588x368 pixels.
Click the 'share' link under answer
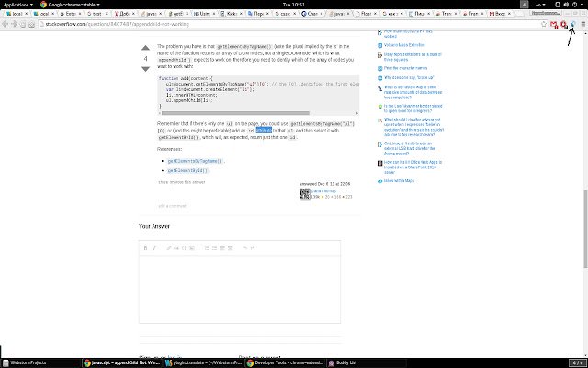(x=163, y=182)
